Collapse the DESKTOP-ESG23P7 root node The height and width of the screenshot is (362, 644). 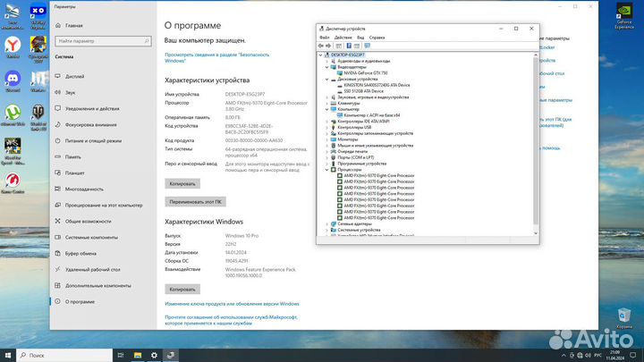coord(321,55)
